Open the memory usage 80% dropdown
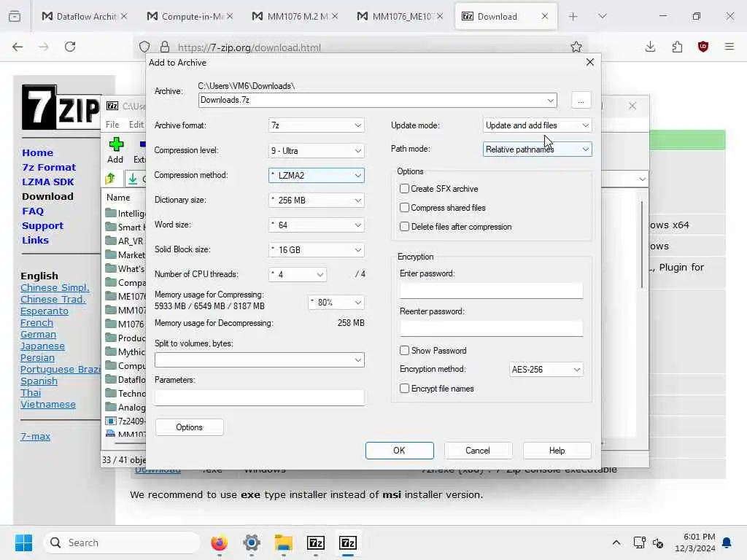The height and width of the screenshot is (560, 747). pos(336,303)
